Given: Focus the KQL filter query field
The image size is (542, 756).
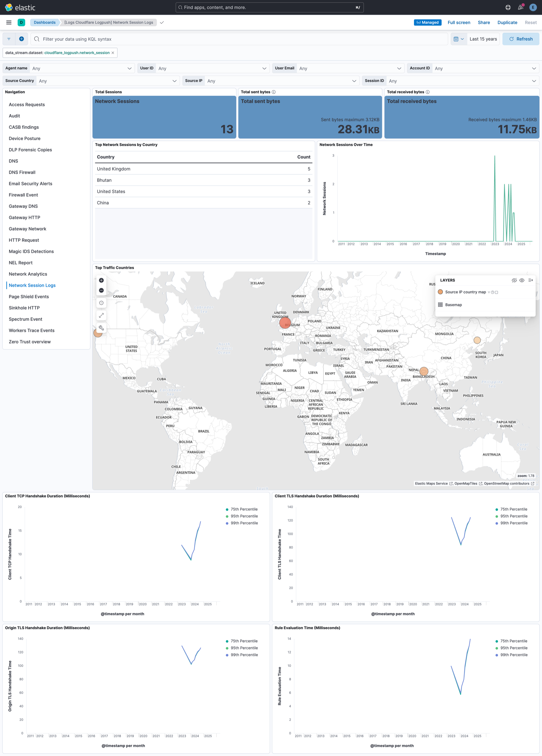Looking at the screenshot, I should [x=239, y=39].
